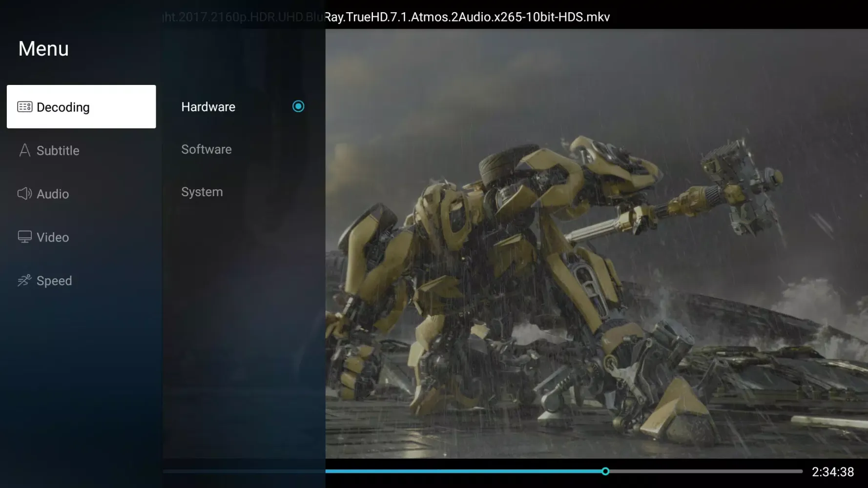Screen dimensions: 868x488
Task: Click the 2:34:38 time display
Action: pos(833,472)
